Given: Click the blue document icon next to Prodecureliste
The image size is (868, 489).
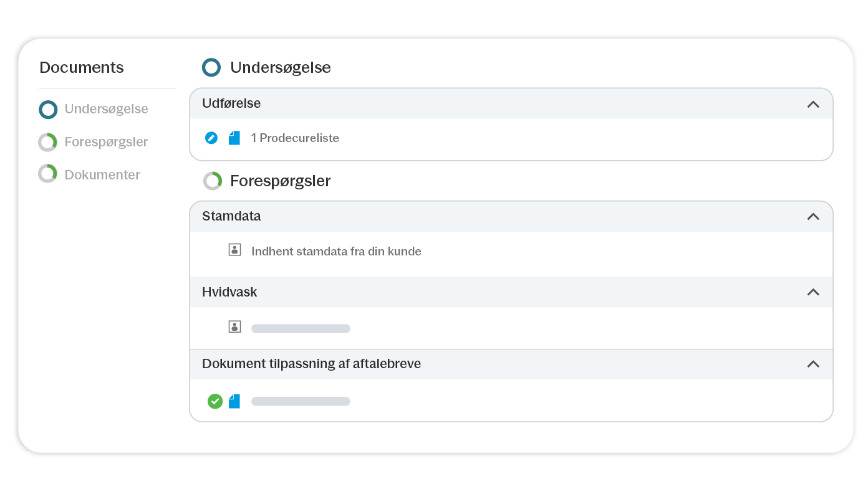Looking at the screenshot, I should click(234, 138).
